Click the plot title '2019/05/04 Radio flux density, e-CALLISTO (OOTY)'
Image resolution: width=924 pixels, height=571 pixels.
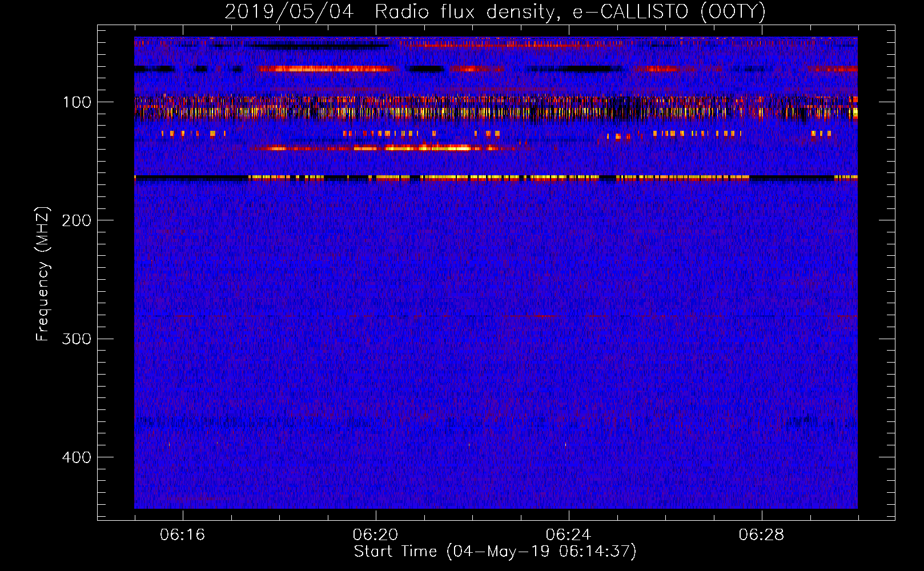pos(495,12)
